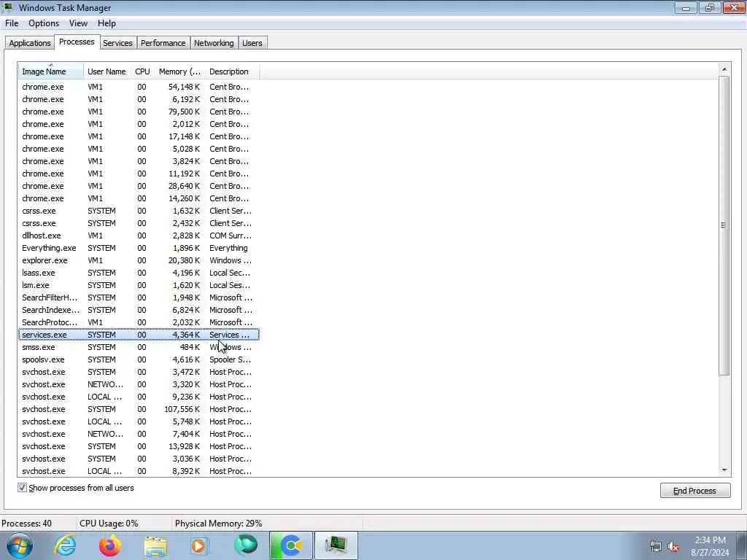747x560 pixels.
Task: Sort by CPU column header
Action: click(142, 71)
